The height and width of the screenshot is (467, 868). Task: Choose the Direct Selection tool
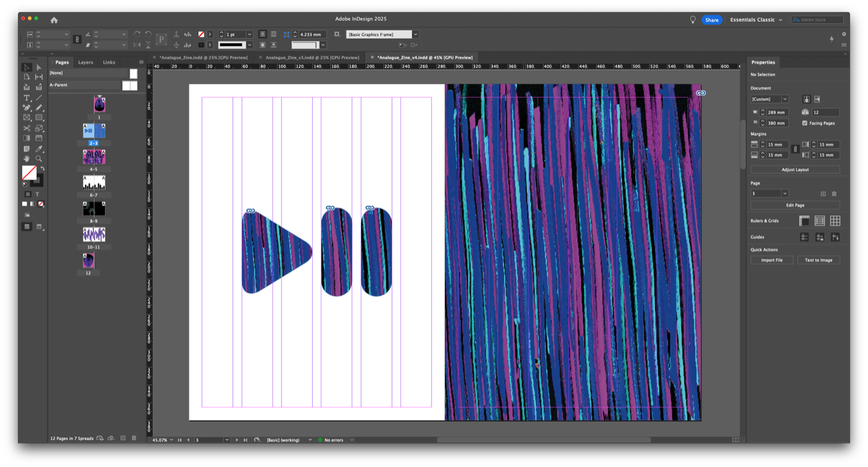(x=39, y=67)
